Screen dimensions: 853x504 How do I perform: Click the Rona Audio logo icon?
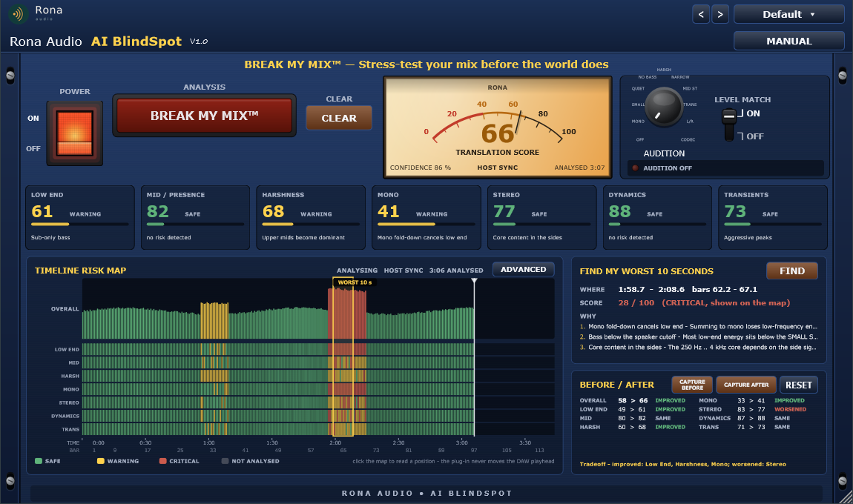click(19, 14)
